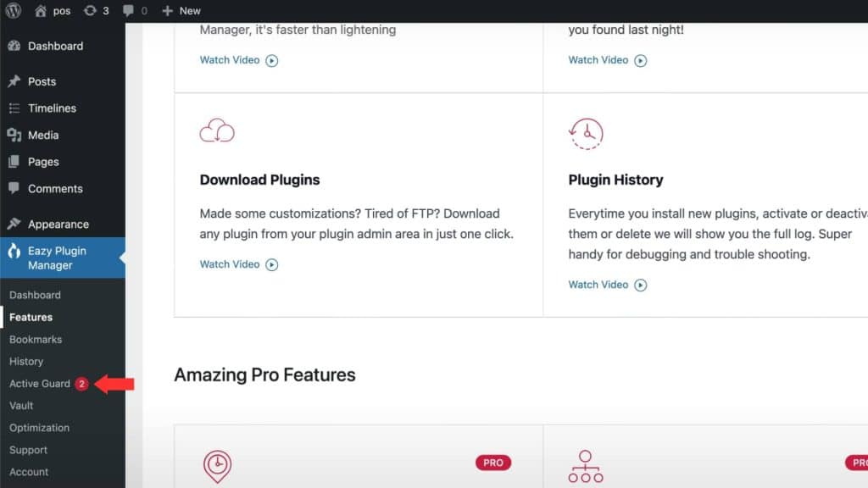Click the PRO badge on first pro card
The width and height of the screenshot is (868, 488).
click(x=493, y=463)
